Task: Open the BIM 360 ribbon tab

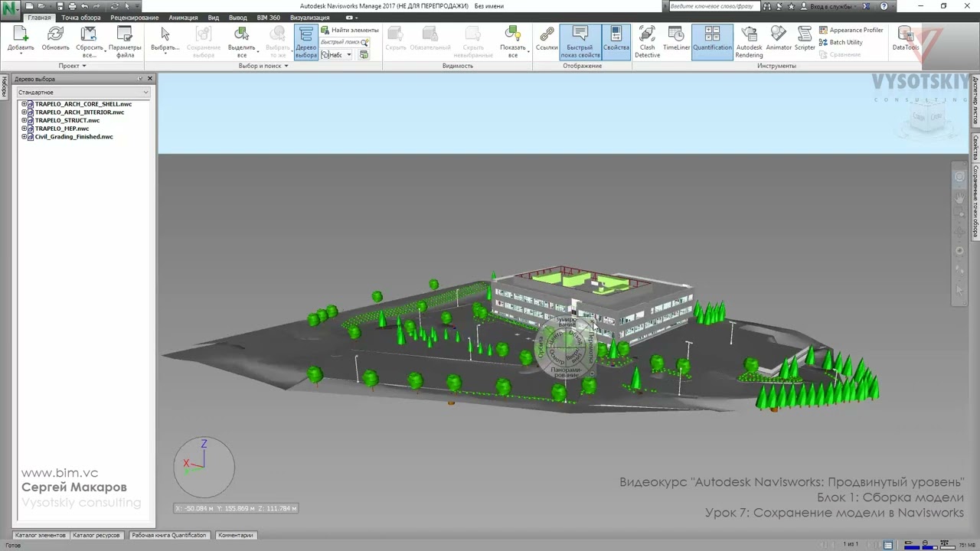Action: [268, 18]
